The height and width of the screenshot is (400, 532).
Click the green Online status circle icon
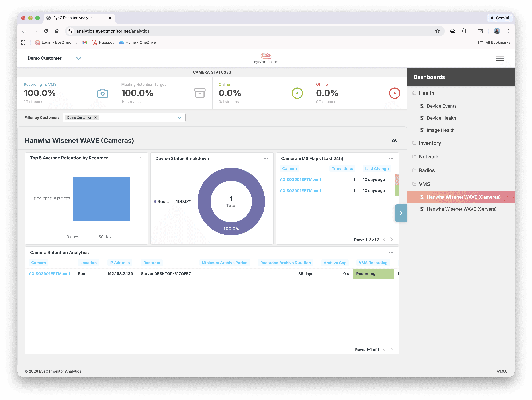coord(297,93)
